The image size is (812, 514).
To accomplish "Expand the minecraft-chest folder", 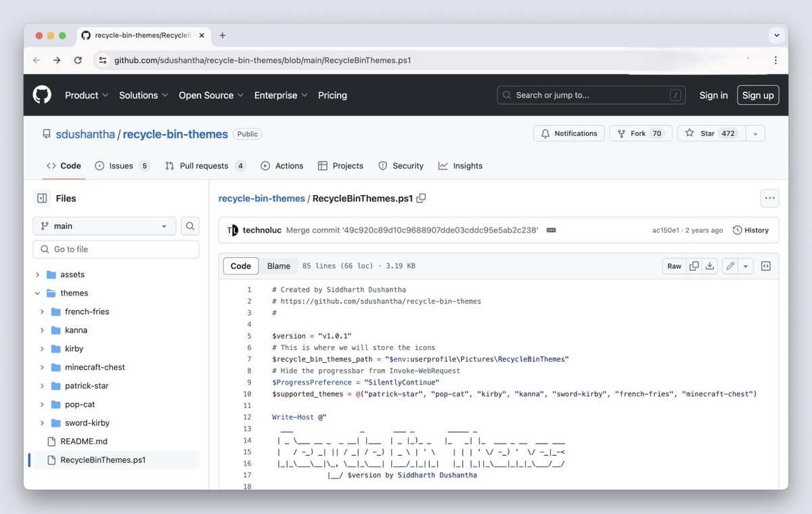I will pyautogui.click(x=42, y=368).
